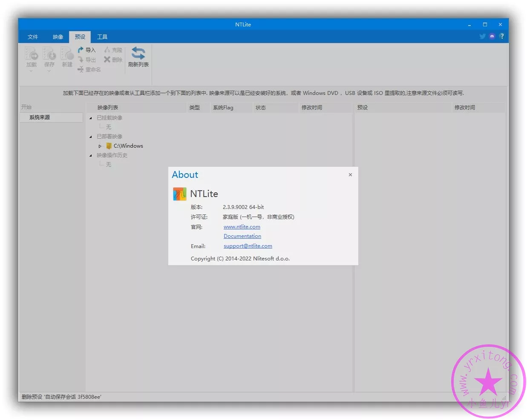Image resolution: width=527 pixels, height=420 pixels.
Task: Open the dropdown arrow under 加载
Action: [x=31, y=71]
